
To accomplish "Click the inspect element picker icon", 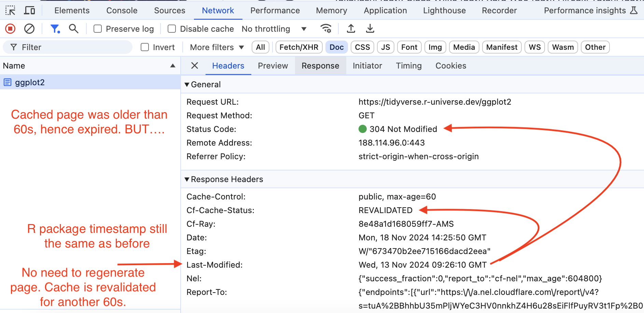I will (10, 11).
